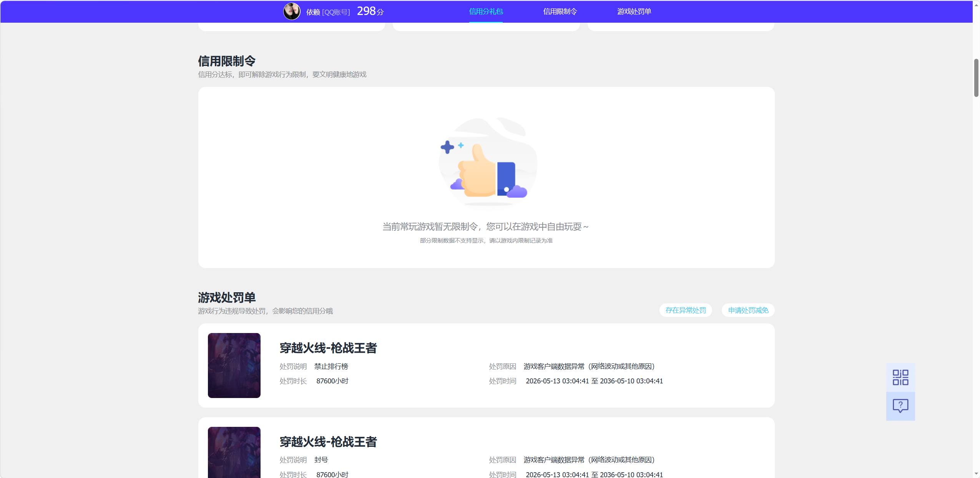Click penalty time range in 禁止排行榜 card
The width and height of the screenshot is (980, 478).
coord(594,381)
